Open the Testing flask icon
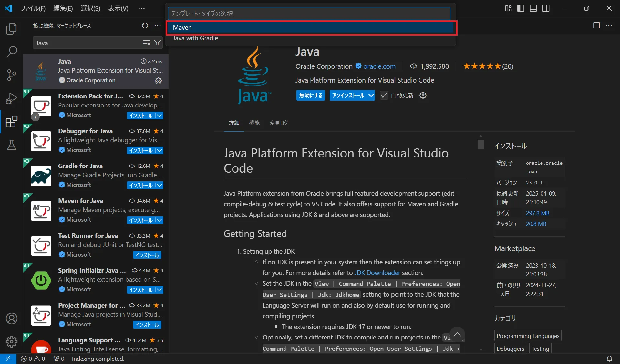Screen dimensions: 620x364 pyautogui.click(x=12, y=145)
